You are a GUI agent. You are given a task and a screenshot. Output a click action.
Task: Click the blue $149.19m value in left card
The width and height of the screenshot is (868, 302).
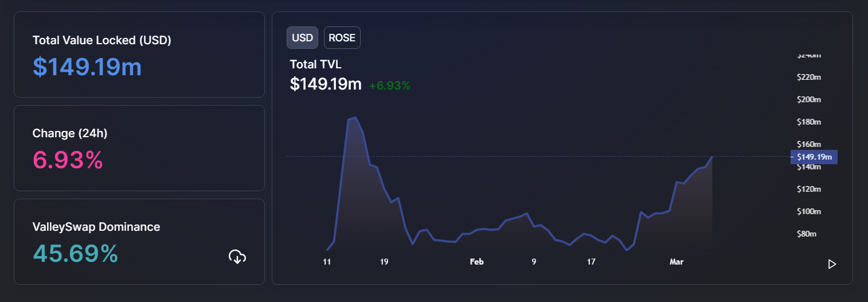(x=87, y=67)
